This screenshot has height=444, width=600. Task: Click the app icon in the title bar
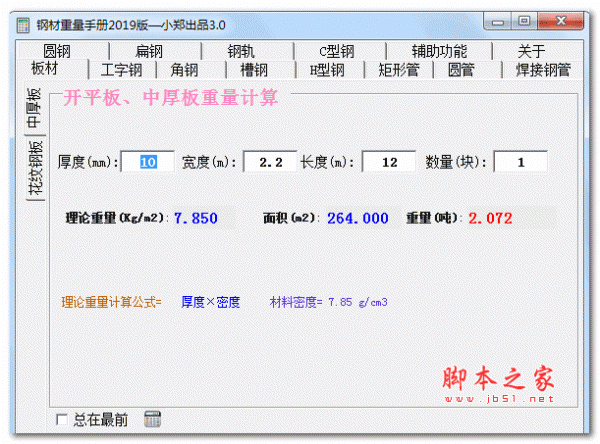[x=23, y=25]
